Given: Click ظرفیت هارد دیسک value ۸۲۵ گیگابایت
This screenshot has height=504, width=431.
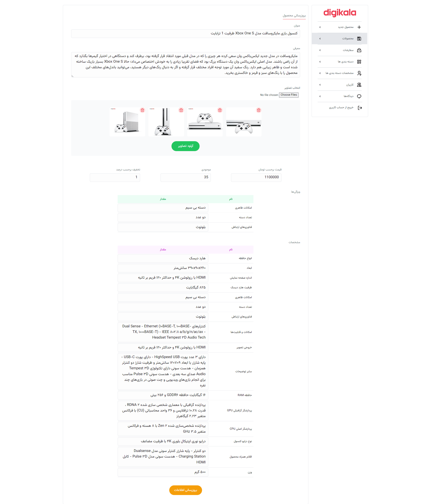Looking at the screenshot, I should (163, 288).
